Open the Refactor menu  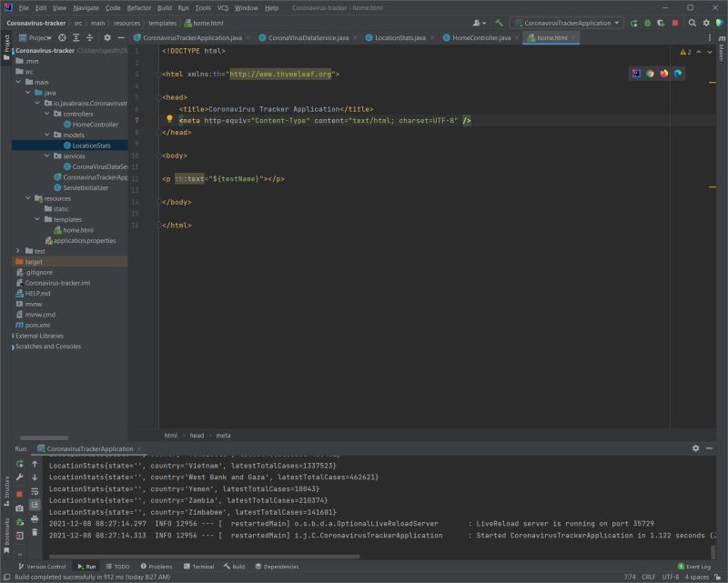click(138, 7)
